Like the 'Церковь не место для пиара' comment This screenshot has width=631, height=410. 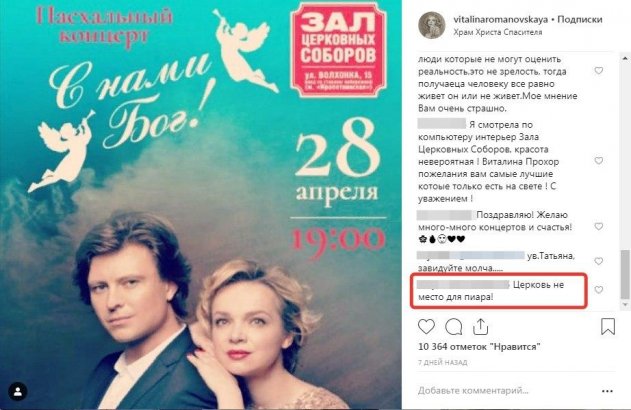(599, 290)
